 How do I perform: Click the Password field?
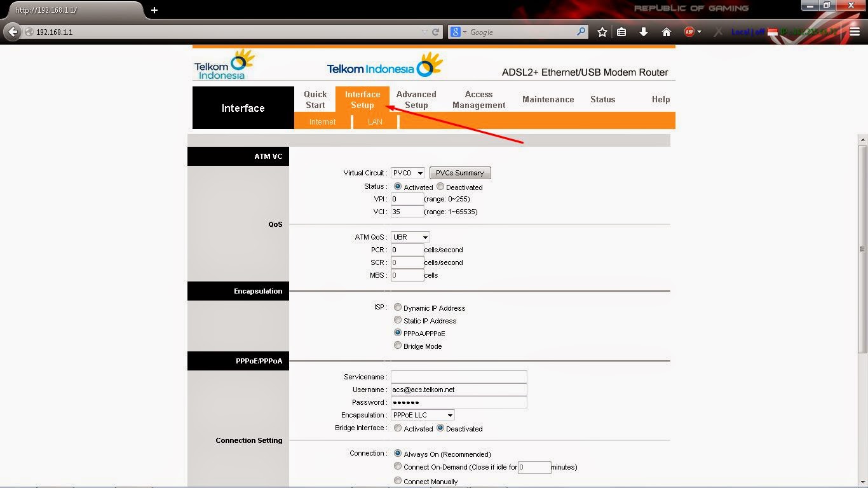pyautogui.click(x=459, y=402)
